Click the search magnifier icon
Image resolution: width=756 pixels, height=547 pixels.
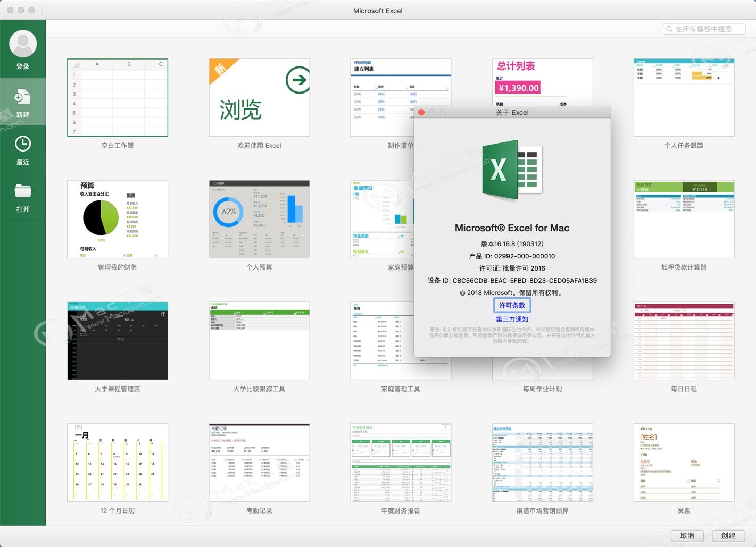669,29
